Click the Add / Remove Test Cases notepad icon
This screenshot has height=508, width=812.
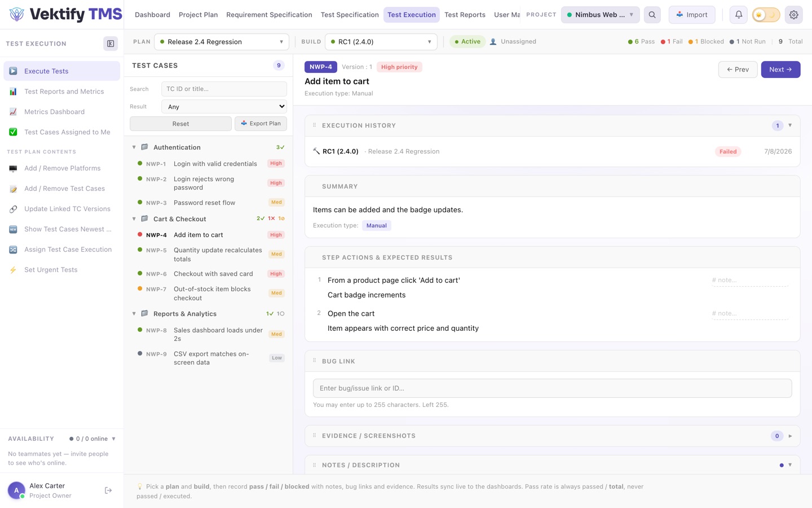(13, 189)
